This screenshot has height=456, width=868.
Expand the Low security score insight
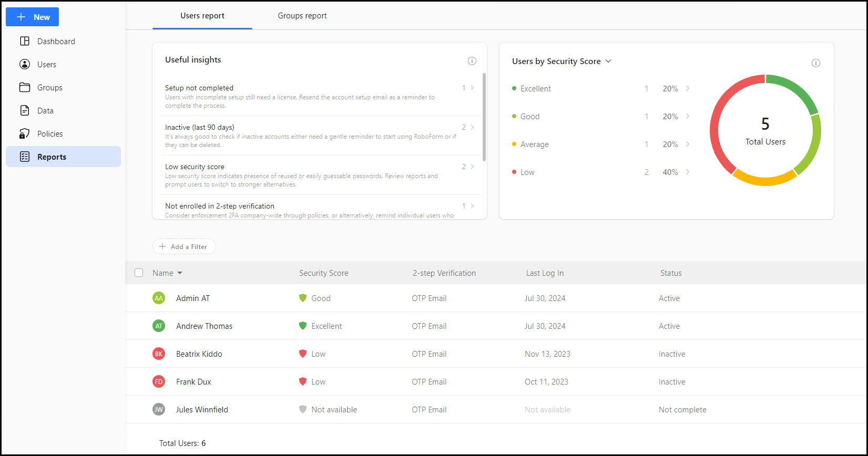coord(472,167)
